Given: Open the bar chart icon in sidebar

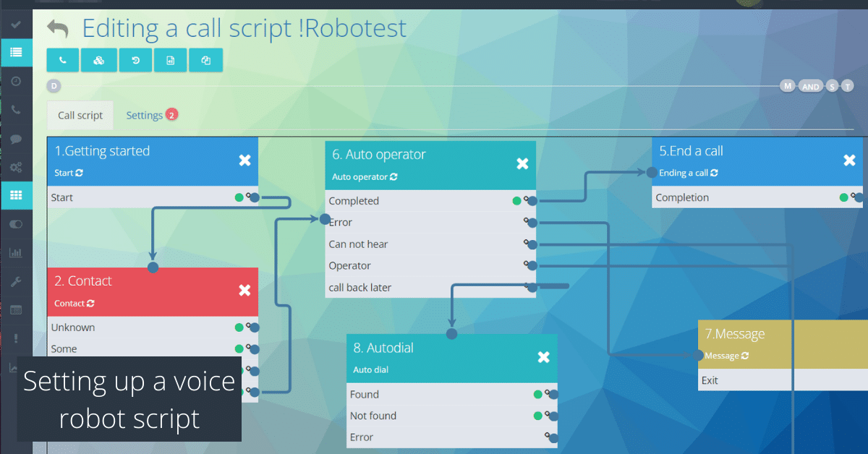Looking at the screenshot, I should click(x=16, y=252).
